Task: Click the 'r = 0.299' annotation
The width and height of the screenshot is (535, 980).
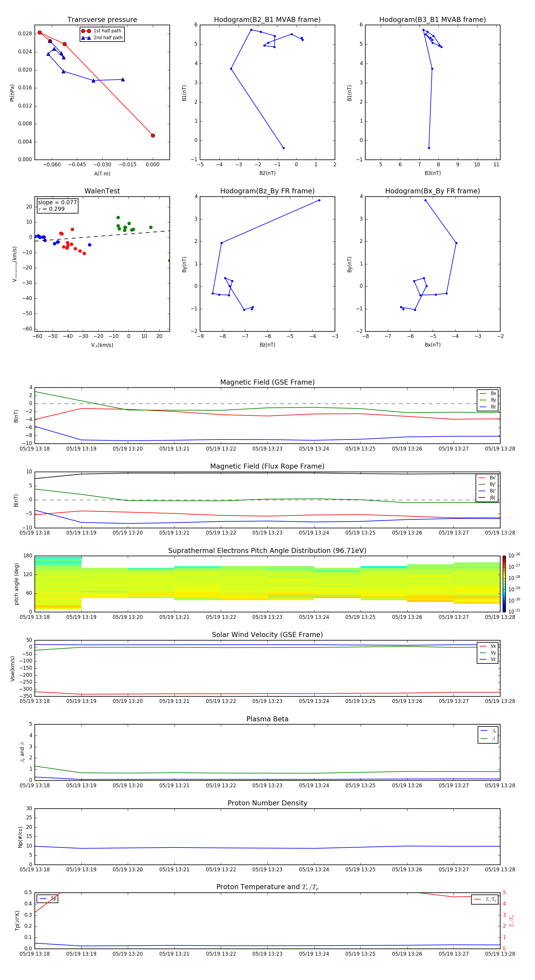Action: pos(52,209)
